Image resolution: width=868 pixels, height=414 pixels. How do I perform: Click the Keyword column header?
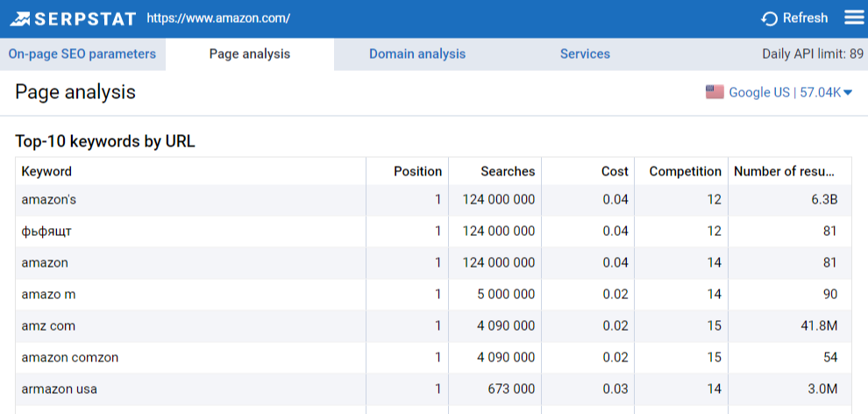[x=46, y=172]
